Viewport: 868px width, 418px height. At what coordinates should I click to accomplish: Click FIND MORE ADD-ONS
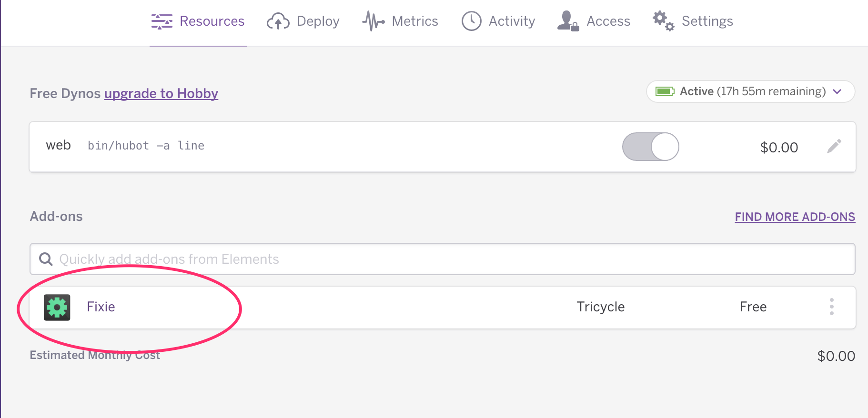click(x=795, y=217)
